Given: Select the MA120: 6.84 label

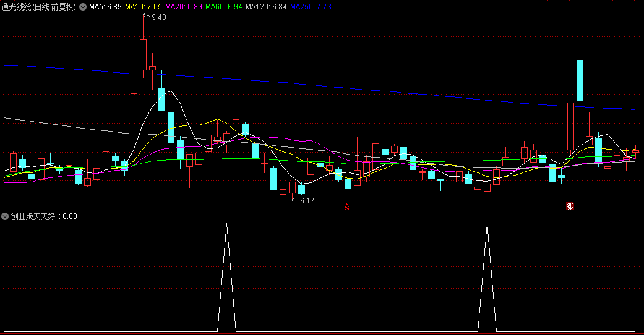Looking at the screenshot, I should click(266, 7).
